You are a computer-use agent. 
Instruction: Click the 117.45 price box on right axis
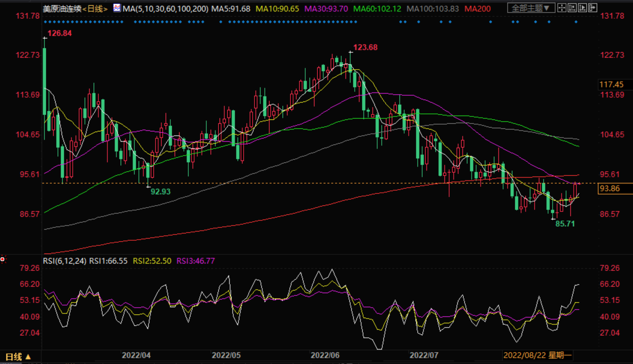click(611, 85)
